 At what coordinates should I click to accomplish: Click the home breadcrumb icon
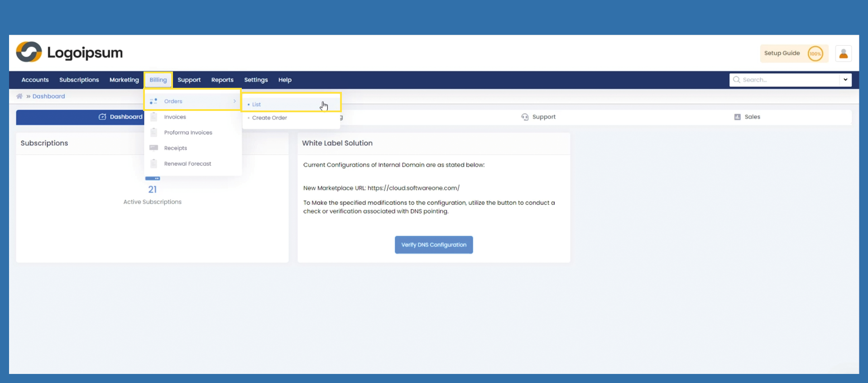pos(19,96)
